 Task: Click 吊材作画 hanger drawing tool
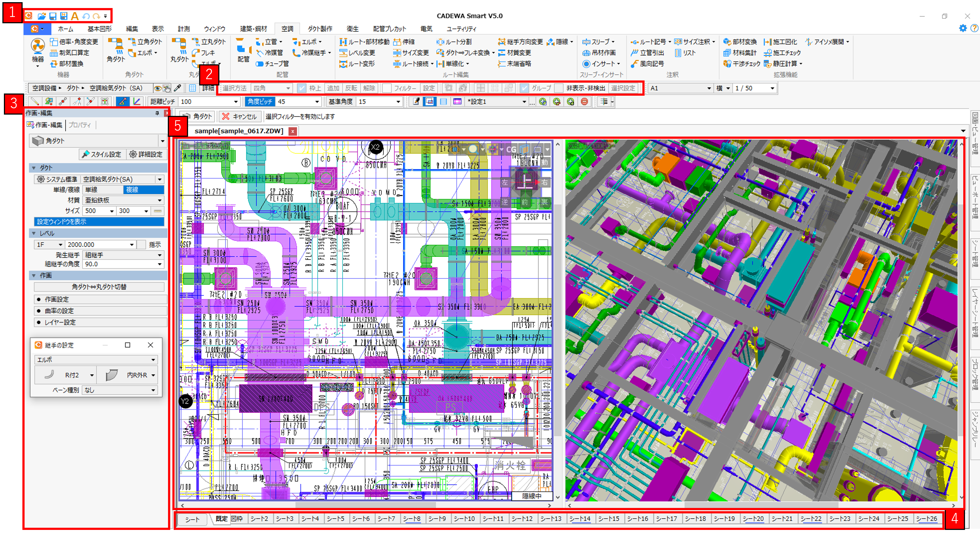coord(599,52)
